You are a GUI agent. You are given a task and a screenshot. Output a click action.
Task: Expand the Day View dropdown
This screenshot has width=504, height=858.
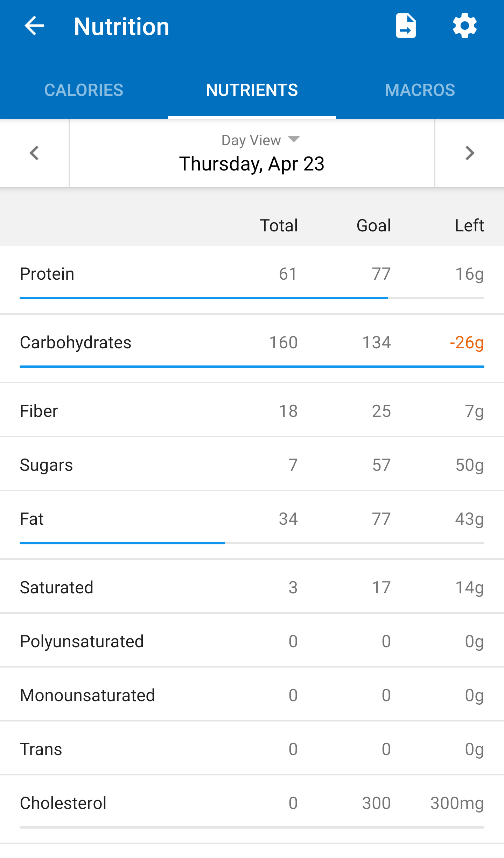[260, 140]
